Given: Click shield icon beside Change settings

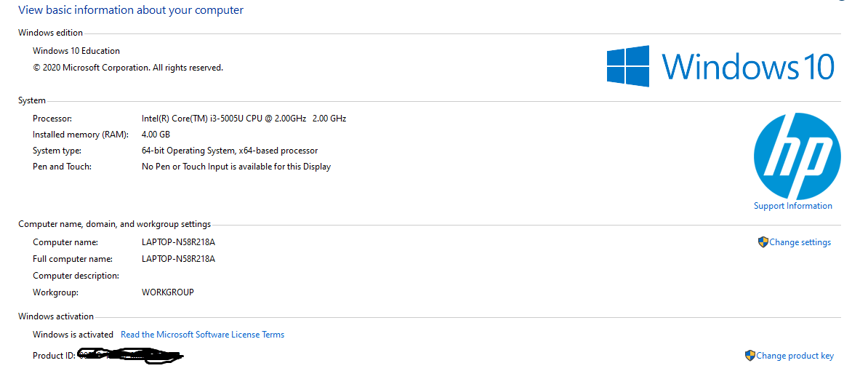Looking at the screenshot, I should 763,242.
